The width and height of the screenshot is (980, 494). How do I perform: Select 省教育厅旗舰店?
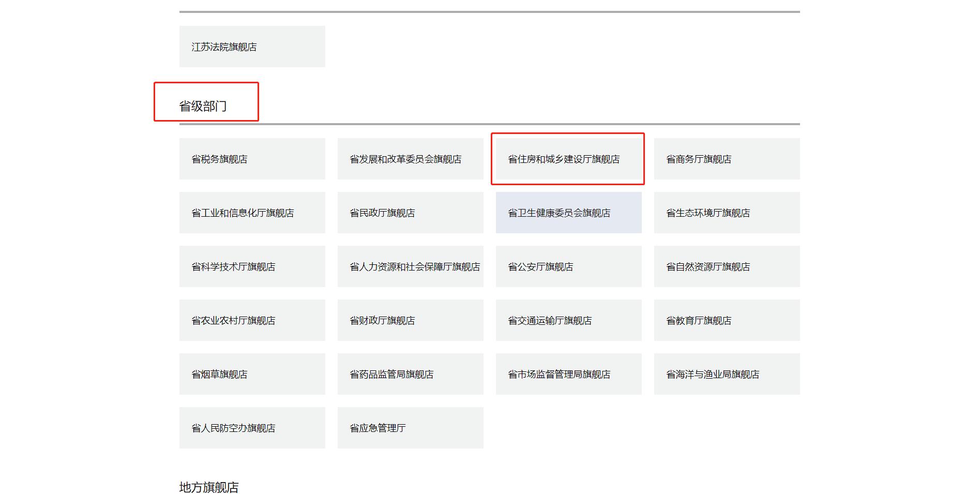coord(727,320)
